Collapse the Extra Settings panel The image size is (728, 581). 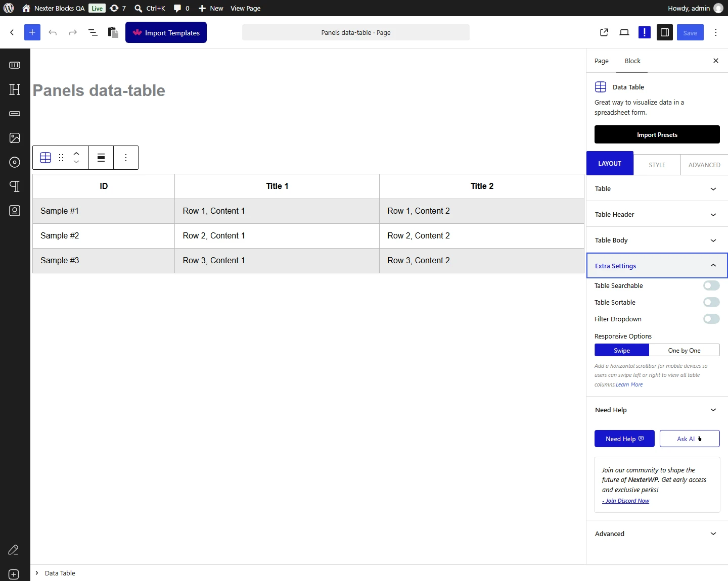pos(657,266)
